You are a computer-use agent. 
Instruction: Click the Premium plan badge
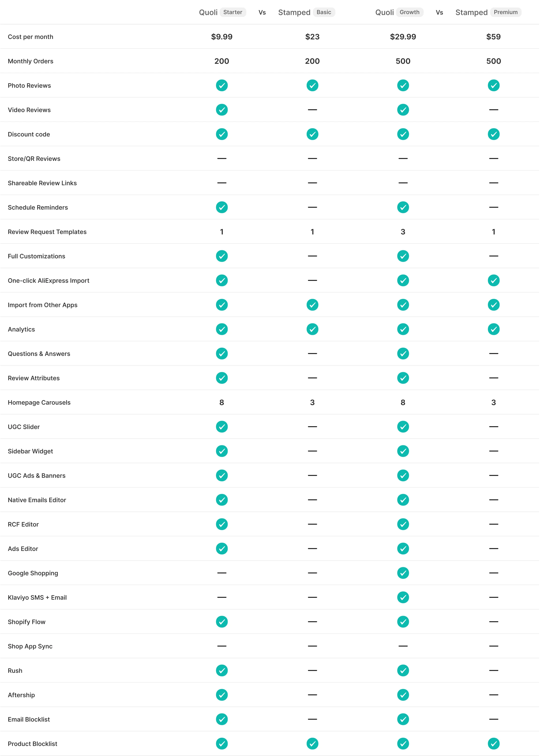click(505, 12)
